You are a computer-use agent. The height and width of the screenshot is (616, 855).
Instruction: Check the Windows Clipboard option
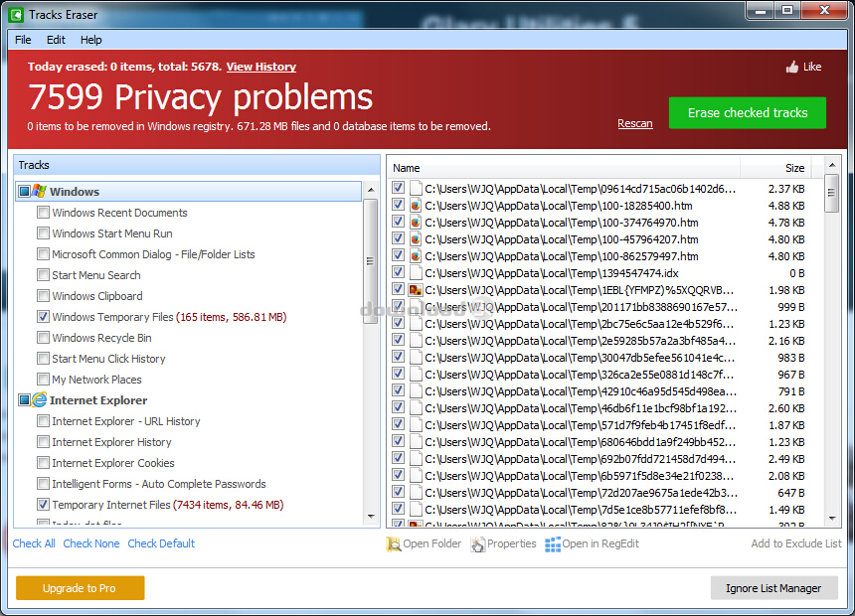coord(43,295)
